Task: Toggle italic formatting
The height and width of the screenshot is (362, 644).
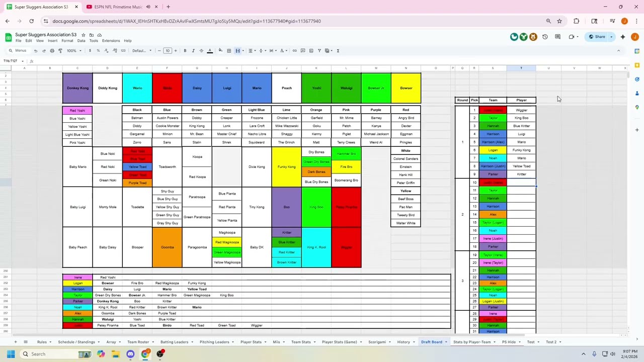Action: (x=193, y=51)
